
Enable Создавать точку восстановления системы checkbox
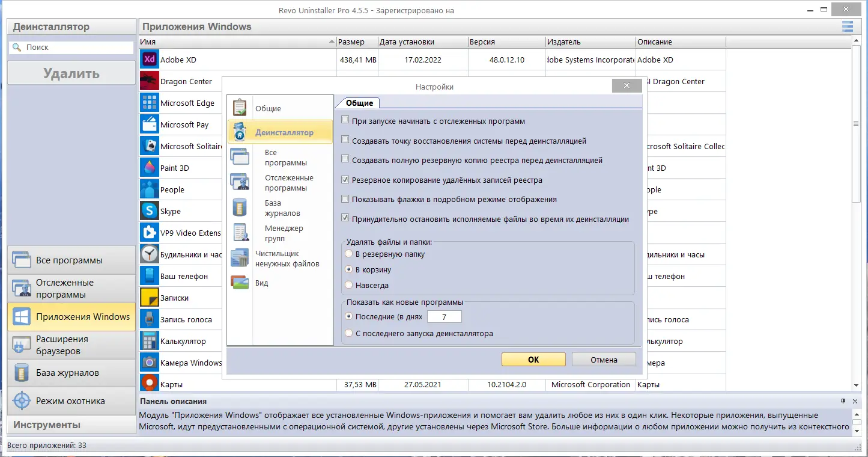345,140
